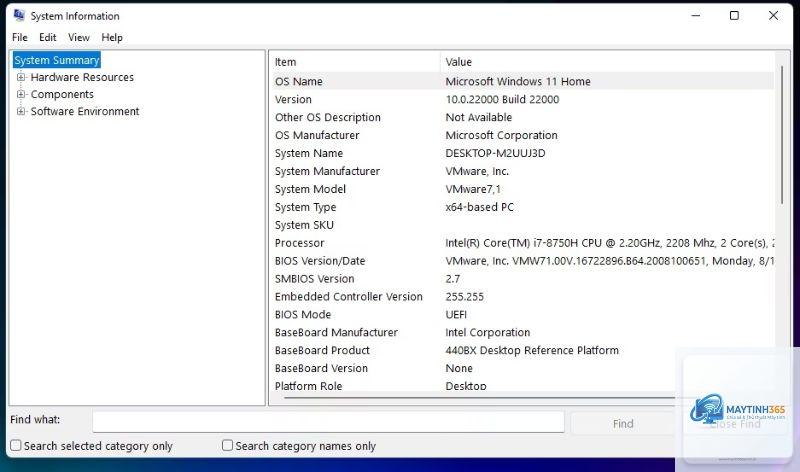The height and width of the screenshot is (472, 800).
Task: Select the Components tree item
Action: [62, 94]
